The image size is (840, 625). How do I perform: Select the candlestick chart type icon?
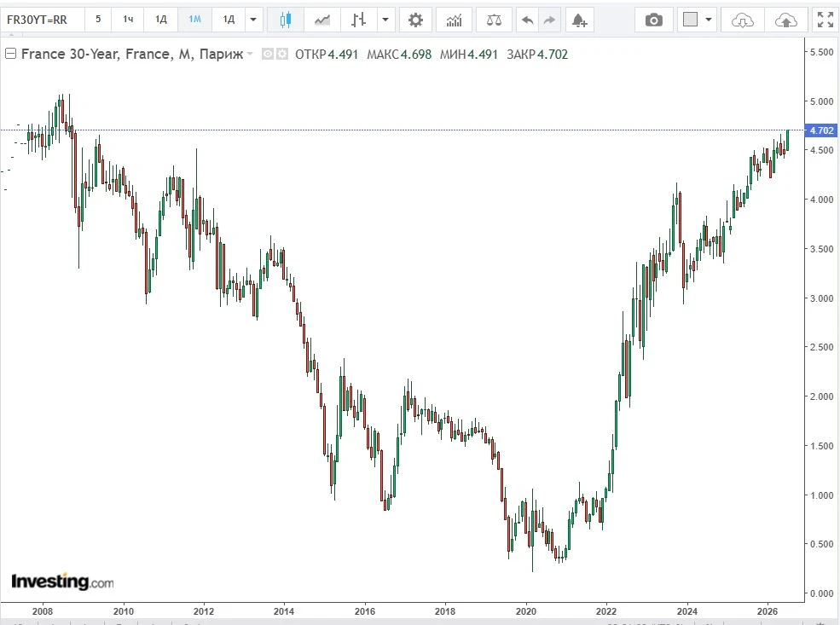point(286,20)
